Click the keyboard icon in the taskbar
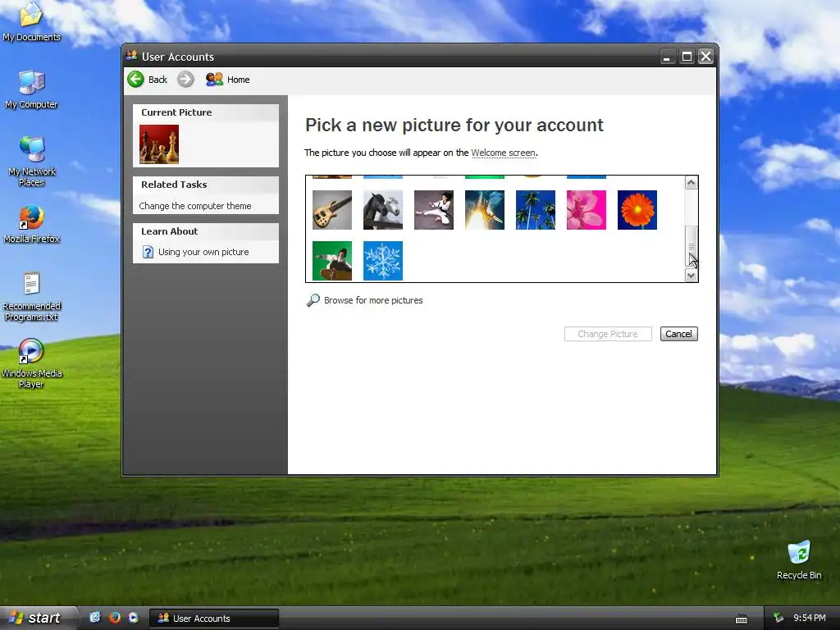Screen dimensions: 840x630 [x=742, y=619]
